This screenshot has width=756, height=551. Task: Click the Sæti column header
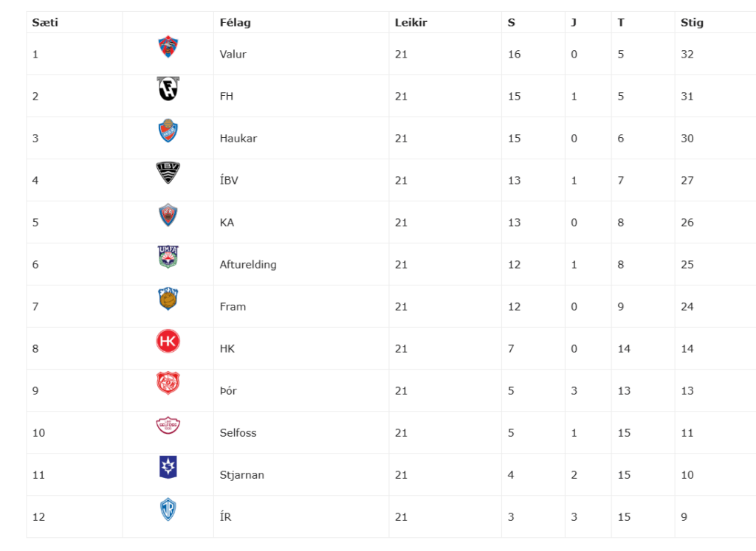click(45, 22)
